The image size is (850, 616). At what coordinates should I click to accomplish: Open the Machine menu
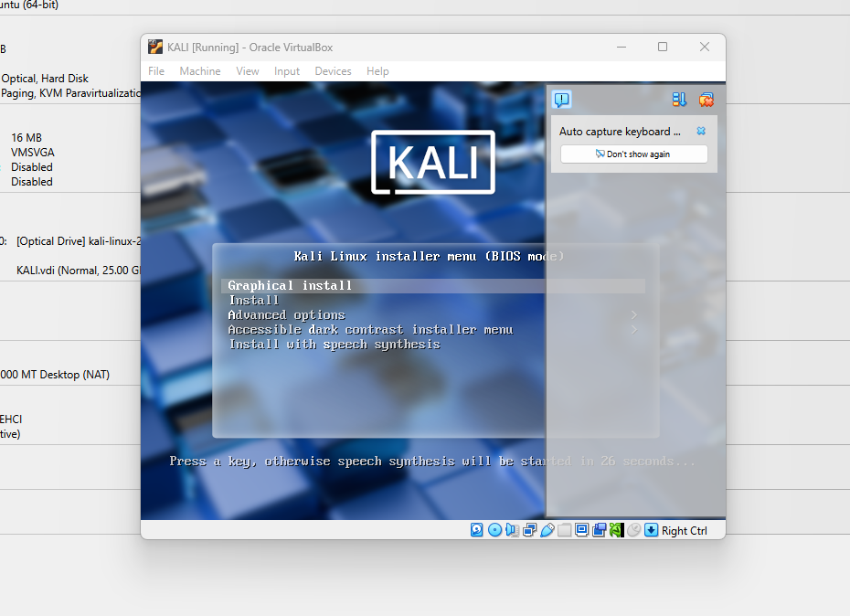click(200, 71)
